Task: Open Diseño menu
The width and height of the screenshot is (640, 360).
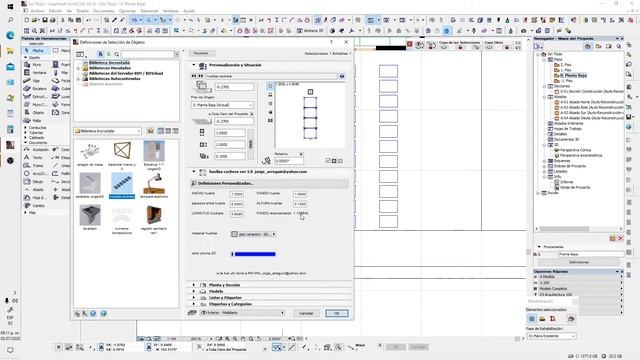Action: [x=82, y=11]
